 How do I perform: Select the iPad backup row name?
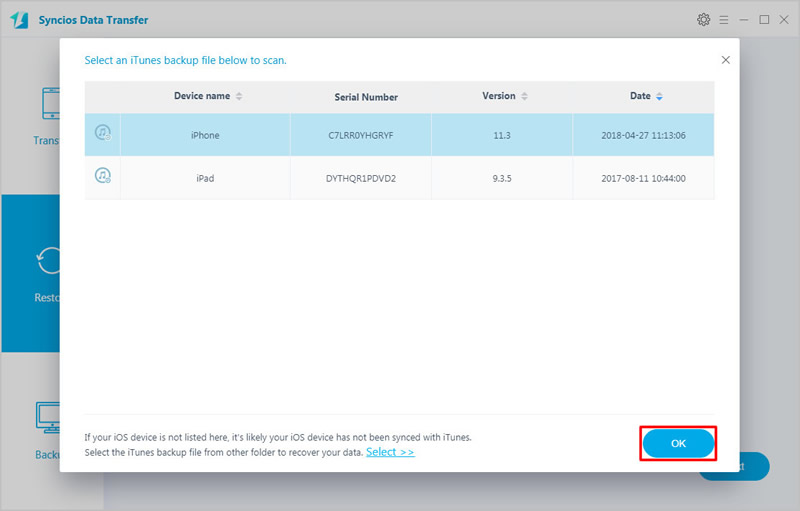[x=205, y=178]
